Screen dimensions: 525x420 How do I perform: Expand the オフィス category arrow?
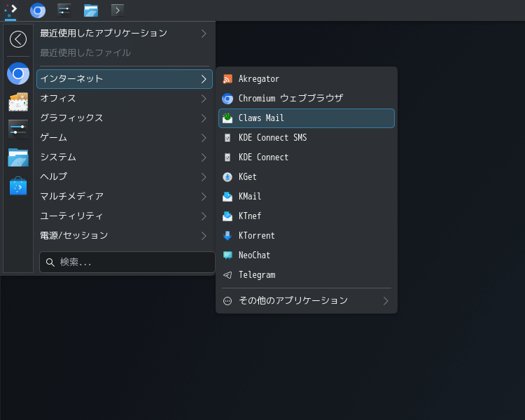pos(204,99)
